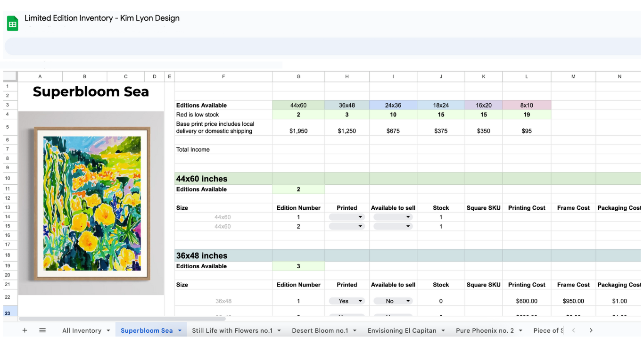Select the Superbloom Sea title cell
The width and height of the screenshot is (644, 362).
coord(91,91)
